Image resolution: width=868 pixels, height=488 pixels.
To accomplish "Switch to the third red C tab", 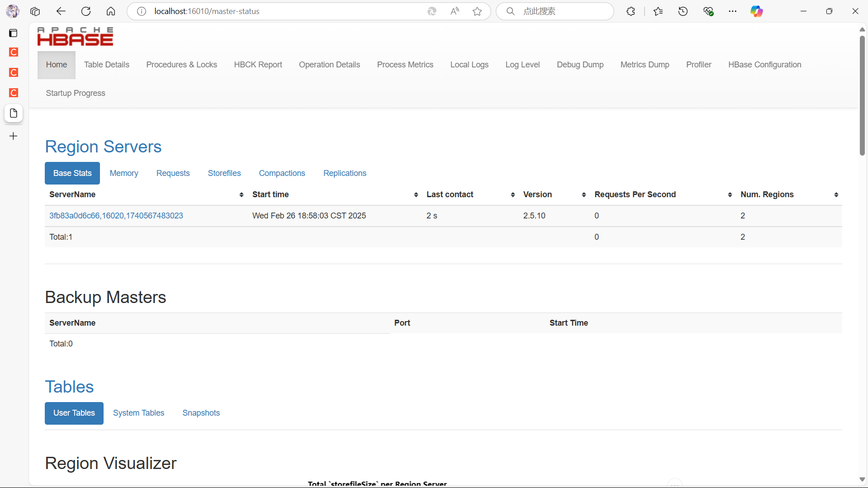I will click(x=14, y=93).
